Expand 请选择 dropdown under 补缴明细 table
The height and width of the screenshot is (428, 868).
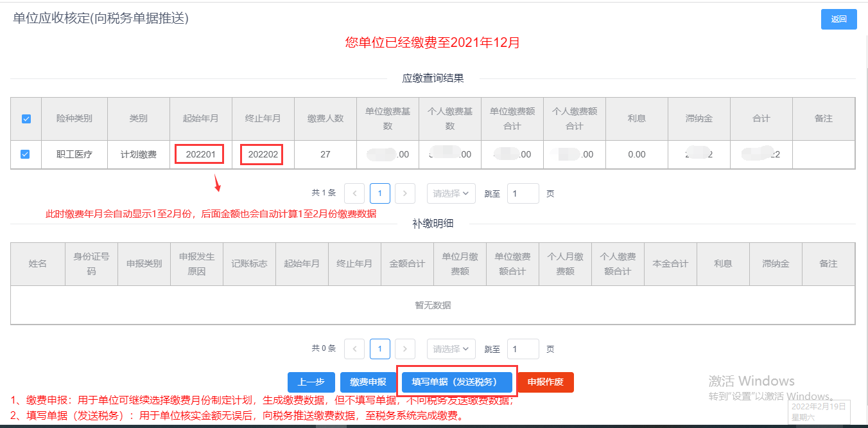coord(451,349)
